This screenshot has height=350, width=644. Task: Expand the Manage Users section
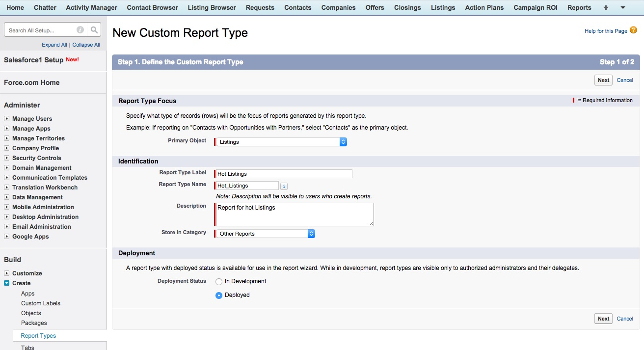pos(6,119)
